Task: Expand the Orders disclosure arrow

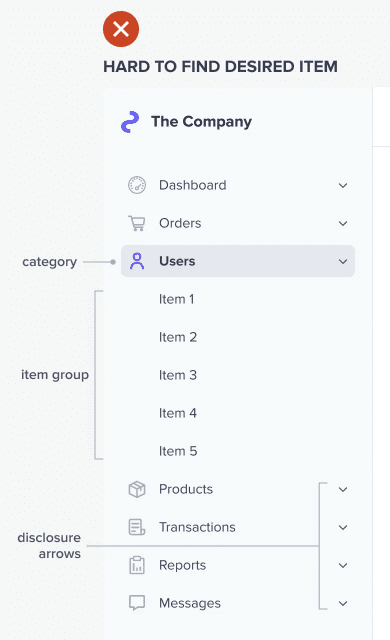Action: click(343, 223)
